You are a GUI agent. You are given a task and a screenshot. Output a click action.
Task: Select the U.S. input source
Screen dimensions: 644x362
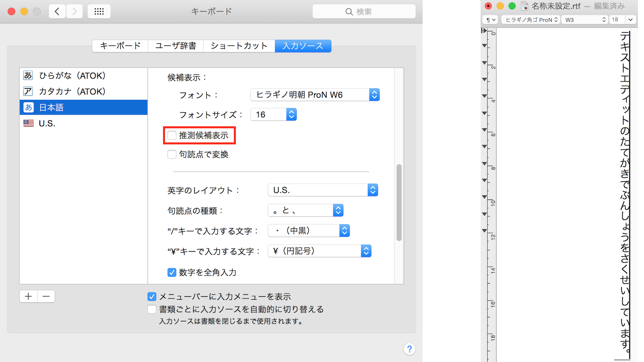[84, 123]
